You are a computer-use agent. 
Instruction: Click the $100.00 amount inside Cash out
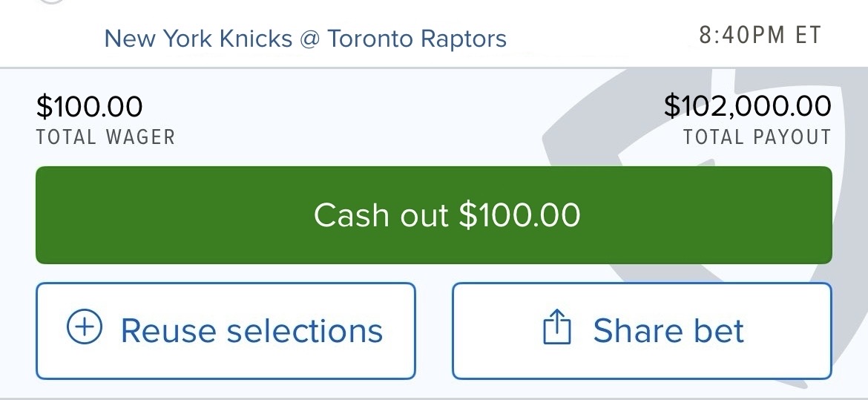pos(519,215)
